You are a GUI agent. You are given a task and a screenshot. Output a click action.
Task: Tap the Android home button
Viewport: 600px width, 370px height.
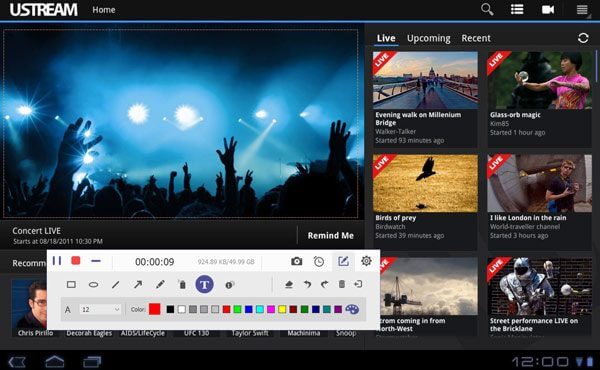point(55,361)
